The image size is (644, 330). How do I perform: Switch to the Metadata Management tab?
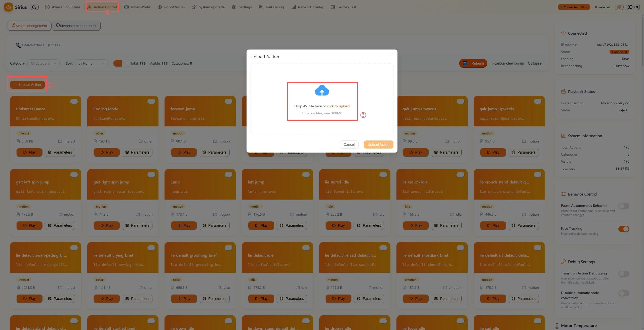pos(76,26)
